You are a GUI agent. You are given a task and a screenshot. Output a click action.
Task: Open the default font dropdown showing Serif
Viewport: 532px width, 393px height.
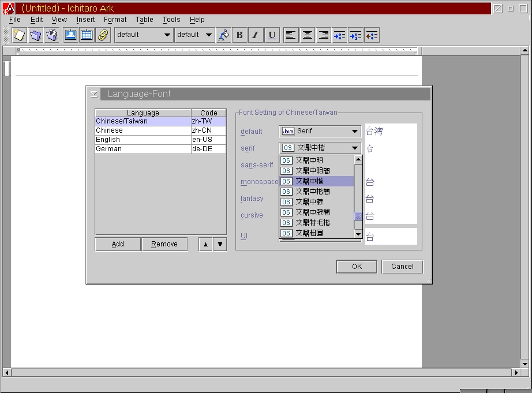[320, 131]
